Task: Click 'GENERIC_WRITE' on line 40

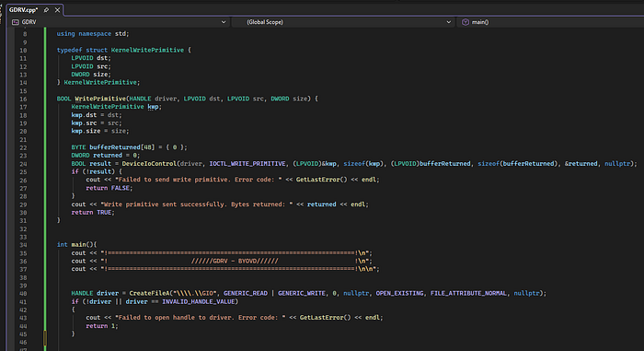Action: coord(302,293)
